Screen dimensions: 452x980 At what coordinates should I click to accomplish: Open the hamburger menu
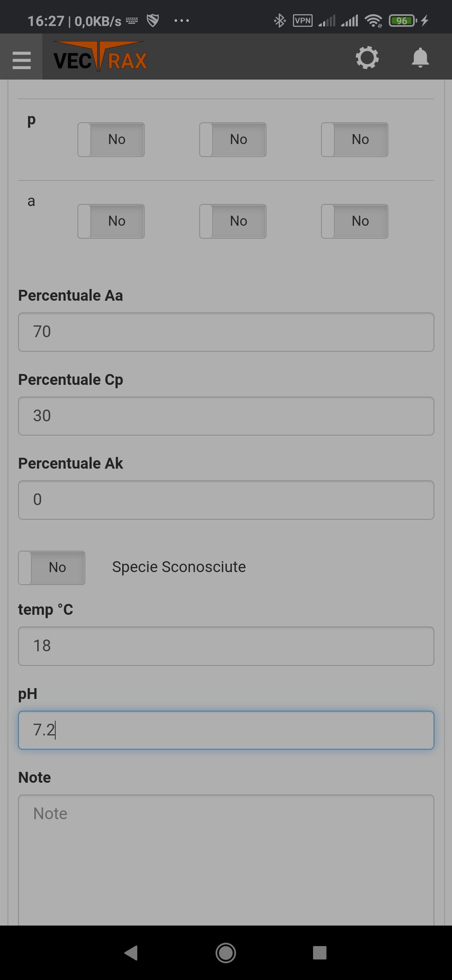[21, 60]
